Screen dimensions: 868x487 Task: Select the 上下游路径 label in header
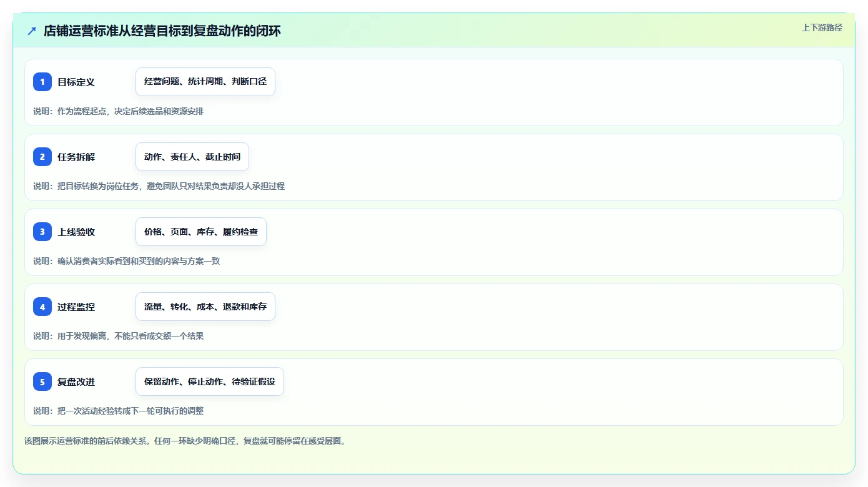click(822, 27)
